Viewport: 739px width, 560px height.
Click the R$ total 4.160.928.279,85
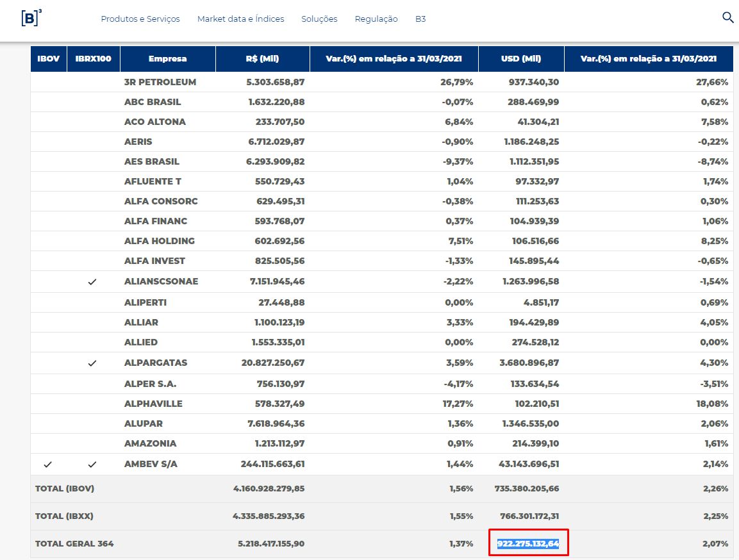tap(269, 488)
